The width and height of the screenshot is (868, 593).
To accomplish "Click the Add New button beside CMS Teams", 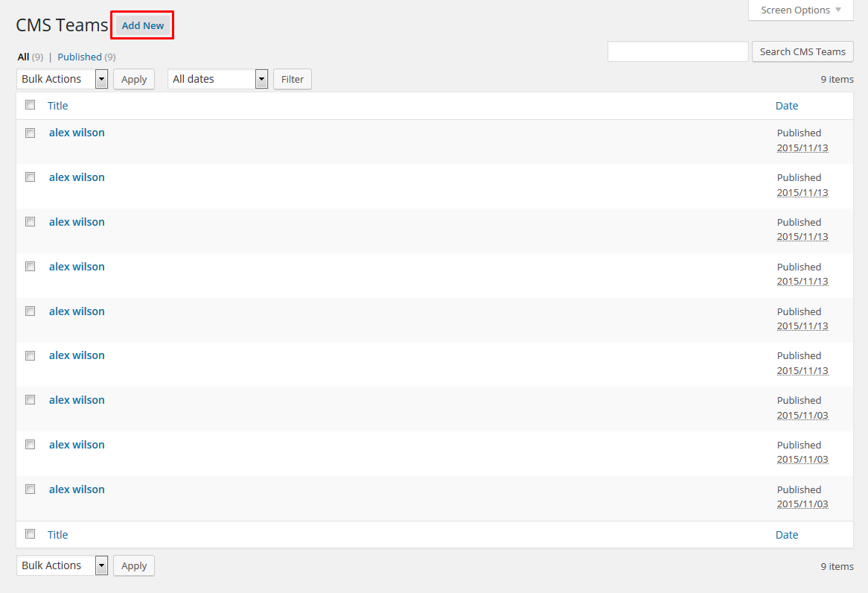I will click(143, 25).
